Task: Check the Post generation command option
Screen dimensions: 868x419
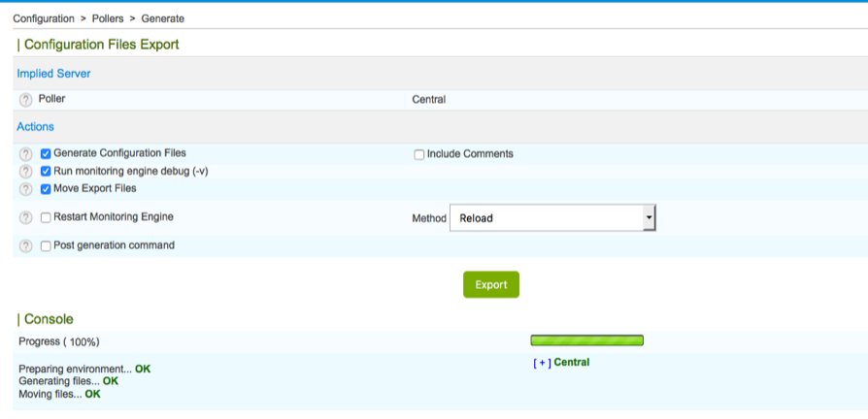Action: [x=46, y=246]
